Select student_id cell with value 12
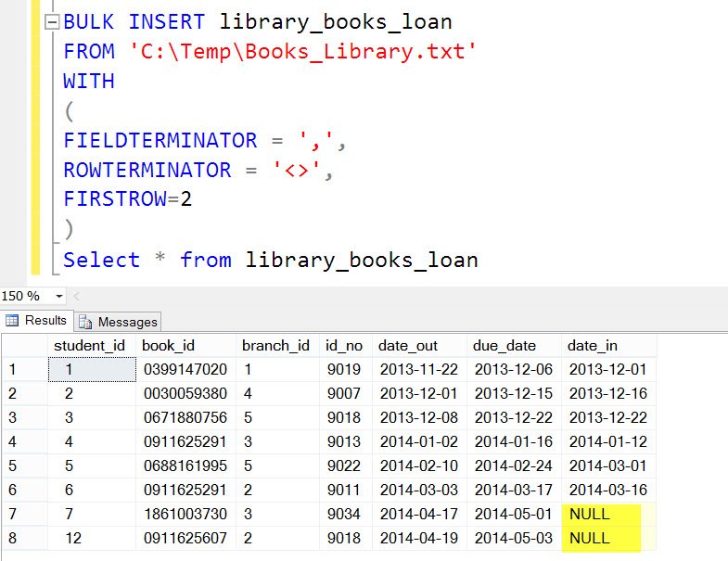728x561 pixels. [x=92, y=538]
